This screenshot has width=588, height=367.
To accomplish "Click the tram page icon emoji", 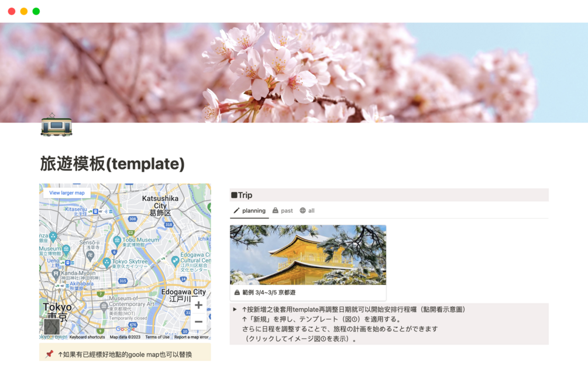I will coord(56,126).
